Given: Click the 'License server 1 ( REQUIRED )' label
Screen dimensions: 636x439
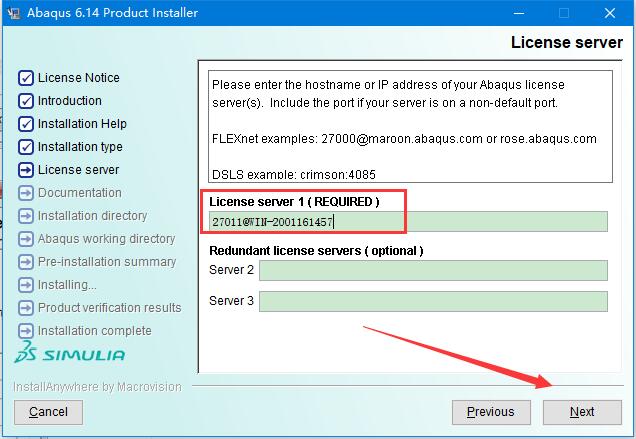Looking at the screenshot, I should tap(294, 202).
